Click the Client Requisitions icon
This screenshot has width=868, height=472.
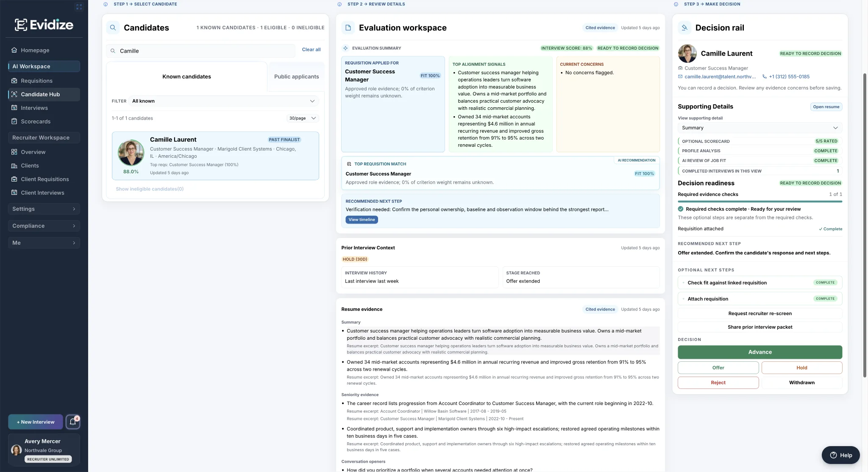(x=14, y=179)
